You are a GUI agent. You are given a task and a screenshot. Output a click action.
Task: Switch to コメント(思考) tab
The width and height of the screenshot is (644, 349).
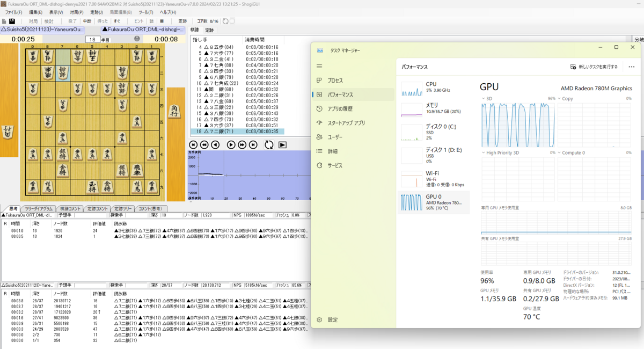(152, 208)
